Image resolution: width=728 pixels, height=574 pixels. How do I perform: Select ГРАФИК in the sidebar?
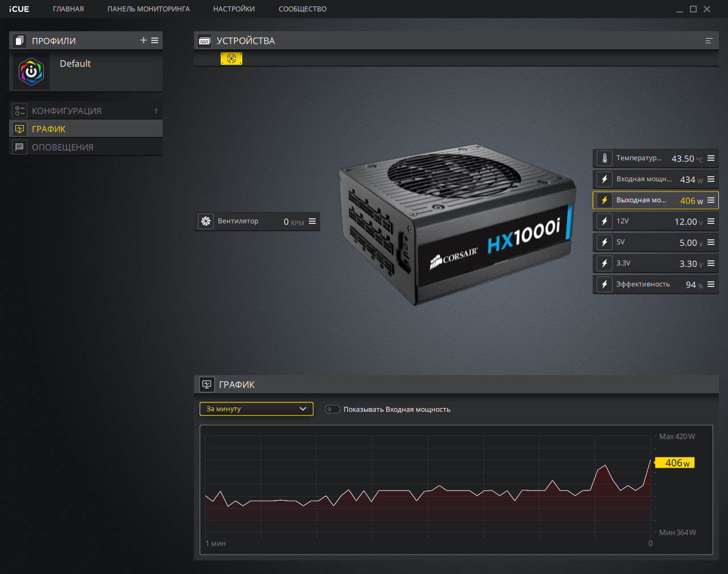point(86,129)
